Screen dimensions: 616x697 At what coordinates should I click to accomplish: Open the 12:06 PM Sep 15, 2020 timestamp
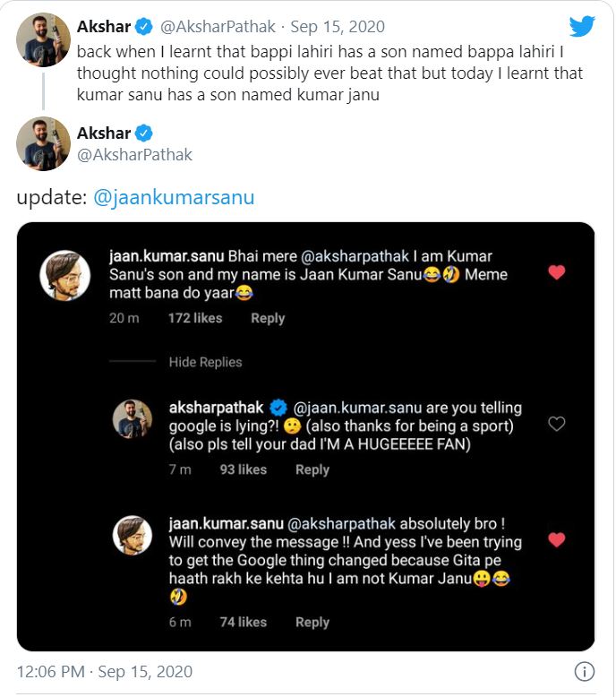105,671
